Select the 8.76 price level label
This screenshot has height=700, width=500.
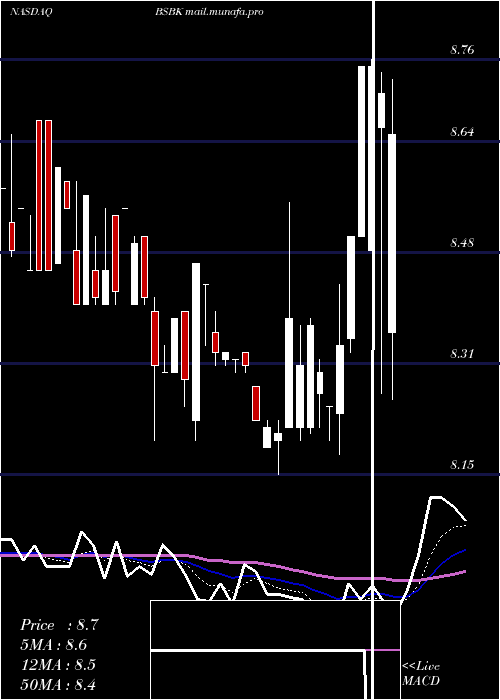point(462,50)
